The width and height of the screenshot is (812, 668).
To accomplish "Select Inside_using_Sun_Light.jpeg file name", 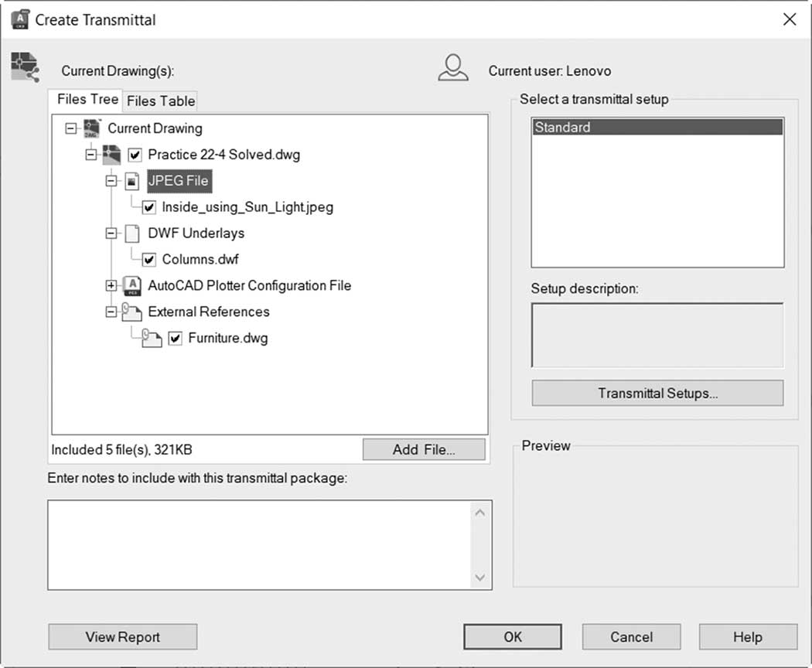I will 247,207.
